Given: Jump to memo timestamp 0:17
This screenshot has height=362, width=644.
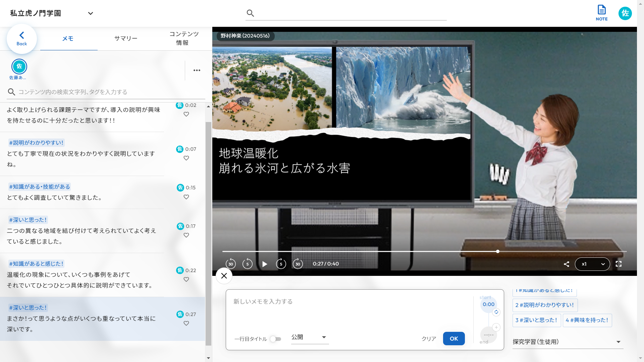Looking at the screenshot, I should (191, 226).
